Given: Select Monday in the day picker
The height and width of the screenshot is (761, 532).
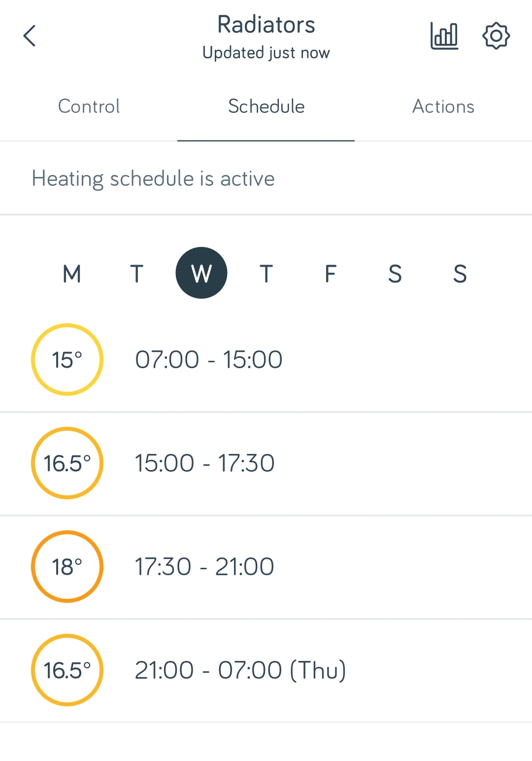Looking at the screenshot, I should (72, 274).
